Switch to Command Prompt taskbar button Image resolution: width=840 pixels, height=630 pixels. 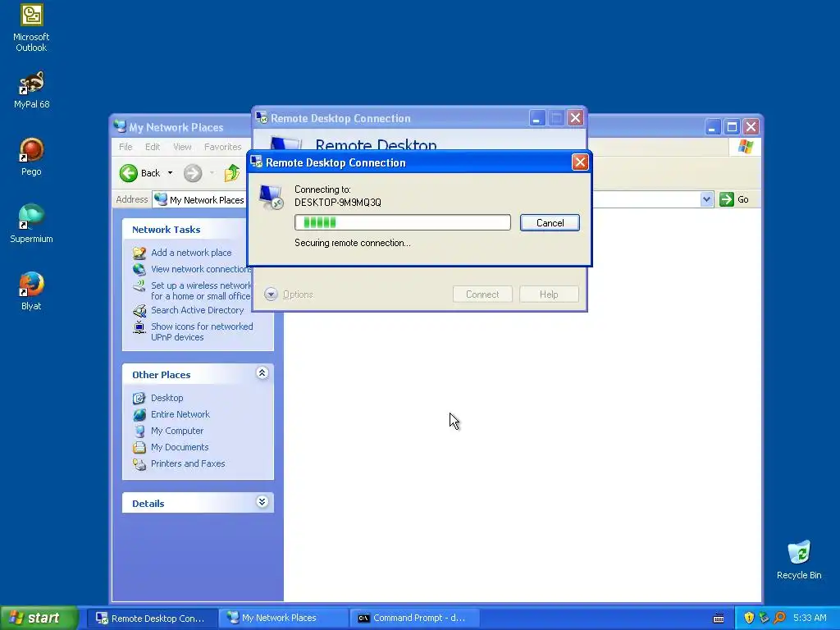(x=414, y=619)
